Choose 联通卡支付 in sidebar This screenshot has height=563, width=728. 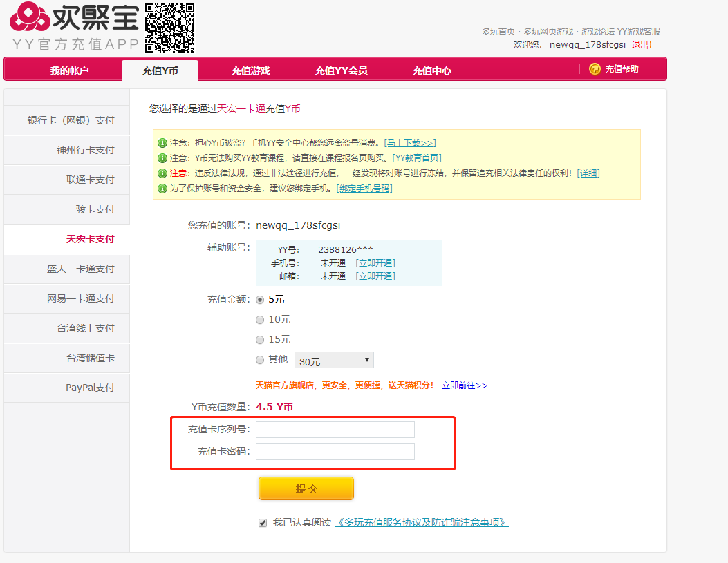click(x=67, y=180)
